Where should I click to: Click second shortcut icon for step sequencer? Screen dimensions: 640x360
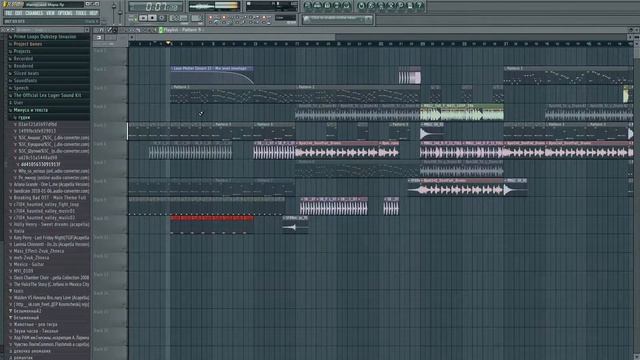tap(317, 5)
